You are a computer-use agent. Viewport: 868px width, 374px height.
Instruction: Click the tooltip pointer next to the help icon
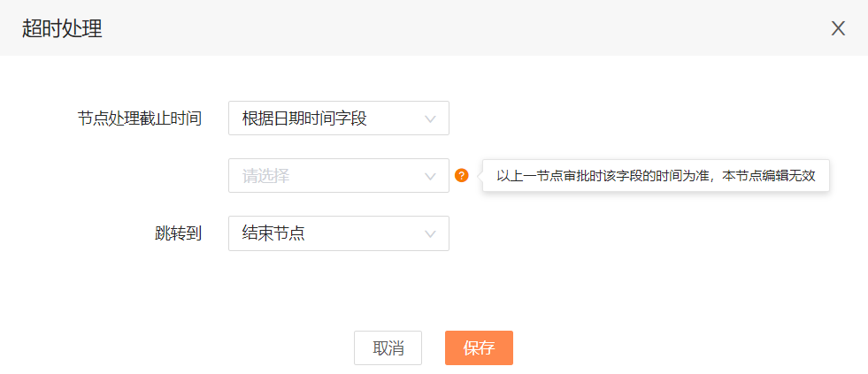pyautogui.click(x=480, y=176)
